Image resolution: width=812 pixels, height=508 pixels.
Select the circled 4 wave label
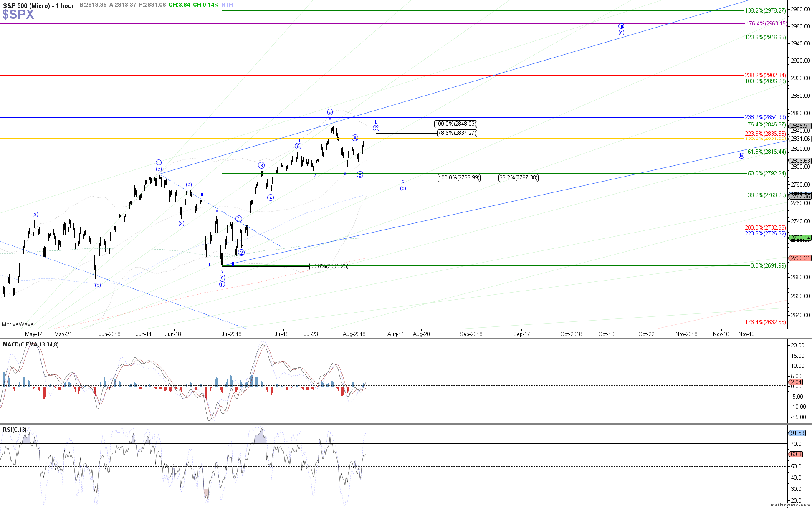pos(271,197)
